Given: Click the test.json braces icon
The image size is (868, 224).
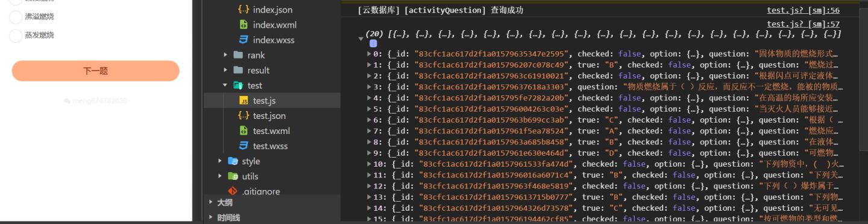Looking at the screenshot, I should (244, 116).
